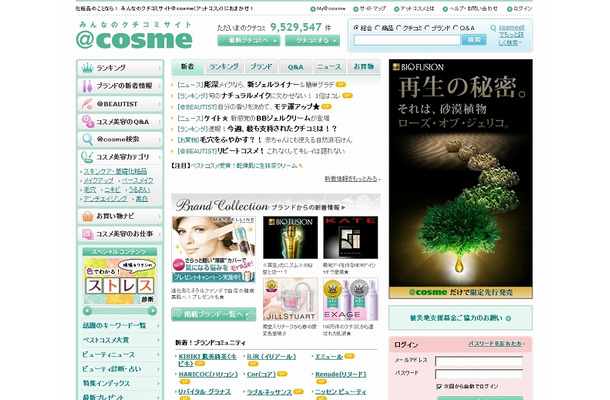Click the cosmeet magnifier icon
Viewport: 610px width, 400px height.
(493, 28)
